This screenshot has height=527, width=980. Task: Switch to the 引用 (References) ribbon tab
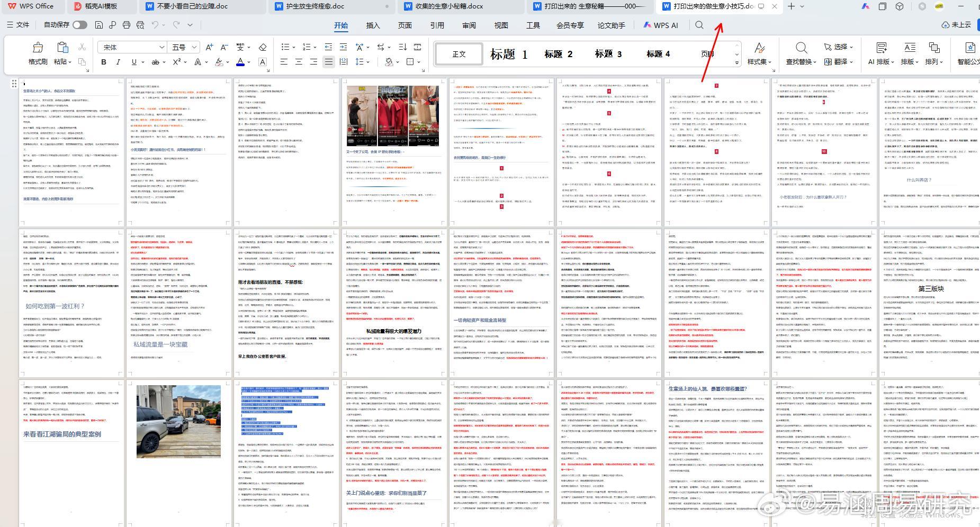(437, 25)
